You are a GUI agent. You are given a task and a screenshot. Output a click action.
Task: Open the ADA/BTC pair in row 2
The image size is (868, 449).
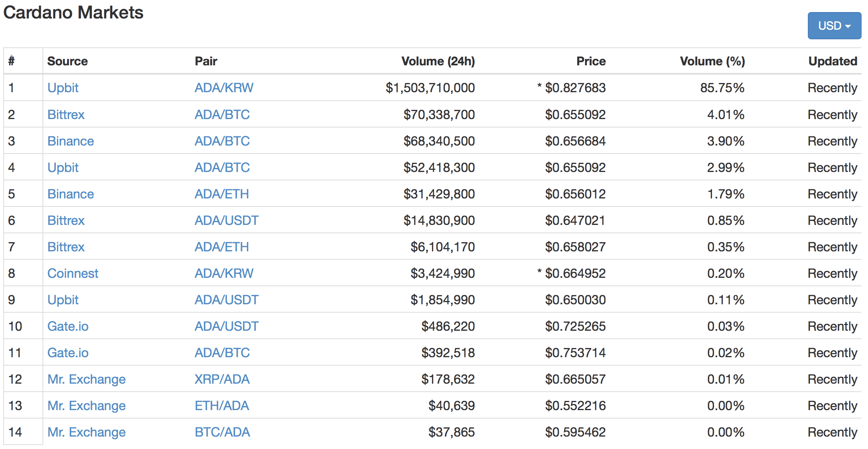click(222, 115)
